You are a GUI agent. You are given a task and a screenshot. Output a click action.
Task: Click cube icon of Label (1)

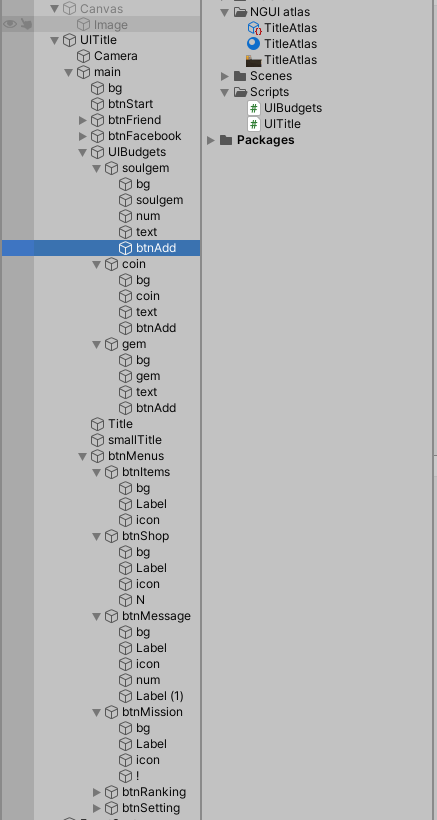125,696
